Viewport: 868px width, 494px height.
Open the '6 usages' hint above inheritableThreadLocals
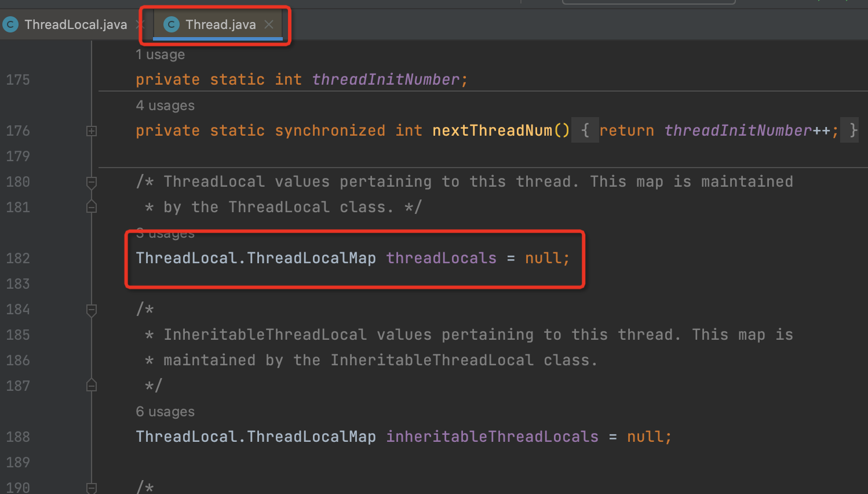click(165, 412)
